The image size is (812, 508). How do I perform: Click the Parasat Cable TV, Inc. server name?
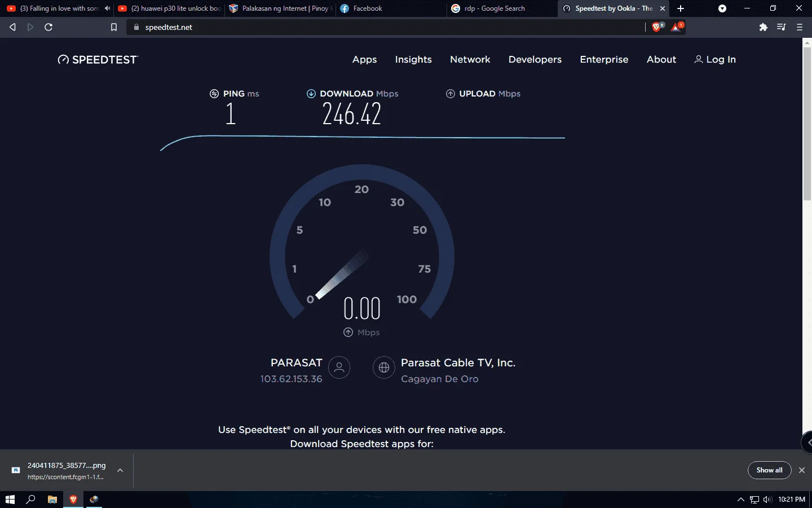(x=458, y=363)
